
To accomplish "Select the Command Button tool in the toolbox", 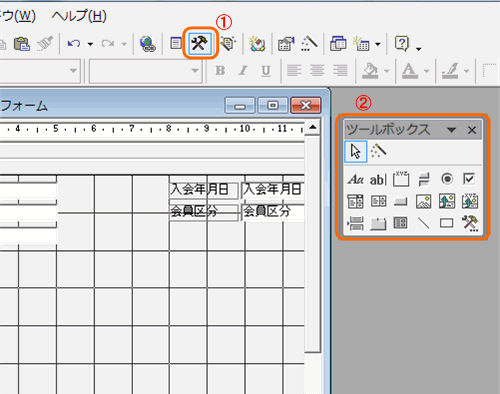I will pyautogui.click(x=401, y=201).
